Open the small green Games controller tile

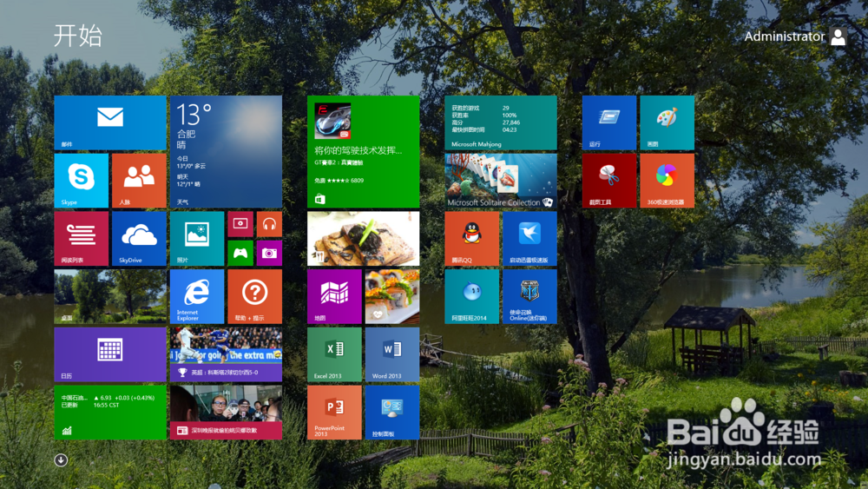240,253
